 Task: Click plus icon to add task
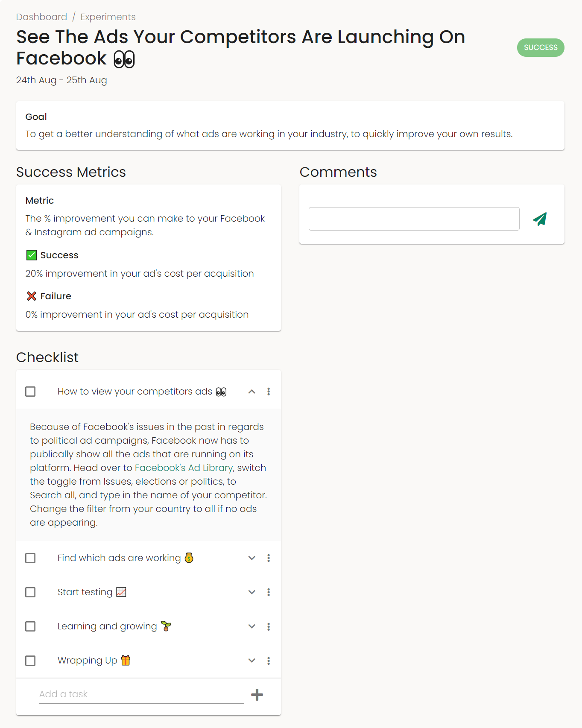click(x=257, y=695)
